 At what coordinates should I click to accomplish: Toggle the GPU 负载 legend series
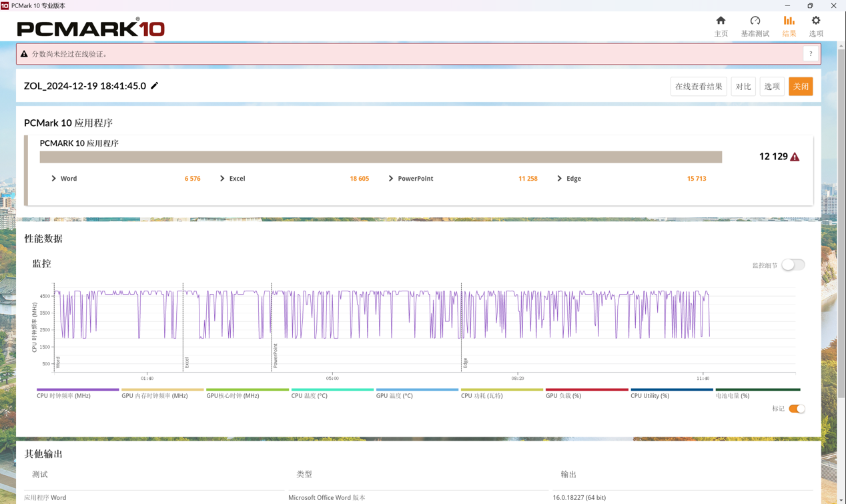[586, 393]
